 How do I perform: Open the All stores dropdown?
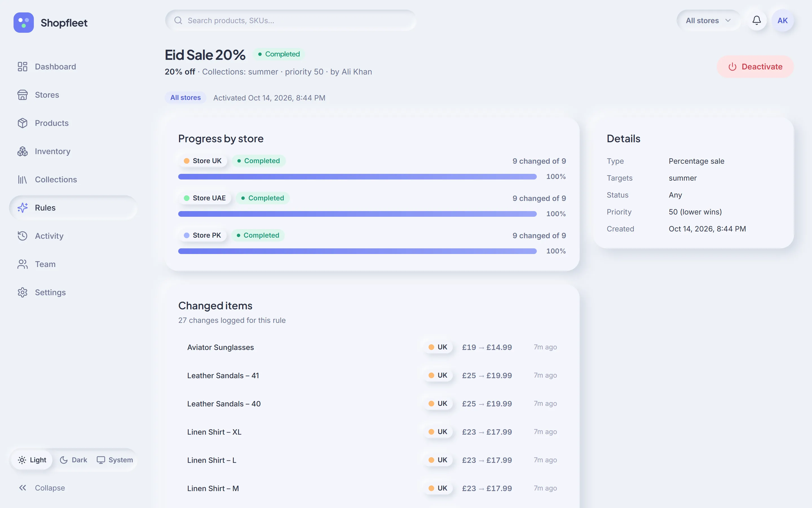(x=708, y=21)
